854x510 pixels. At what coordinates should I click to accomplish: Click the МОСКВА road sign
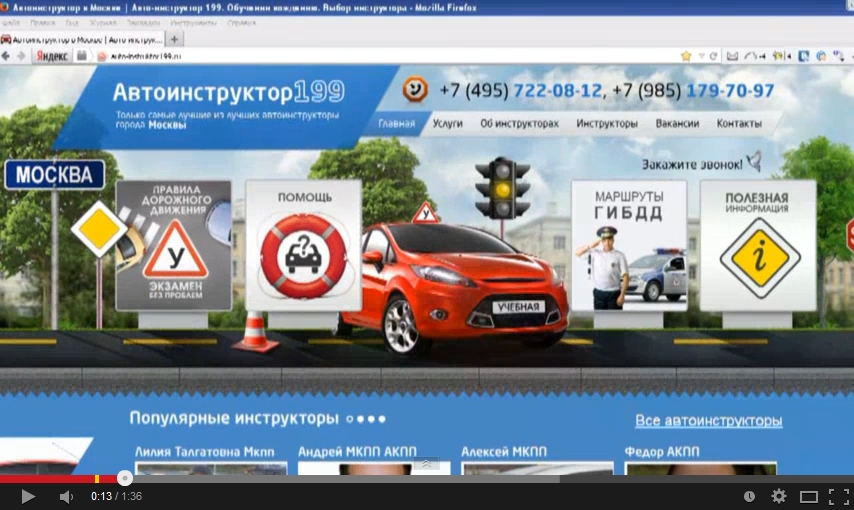(54, 175)
